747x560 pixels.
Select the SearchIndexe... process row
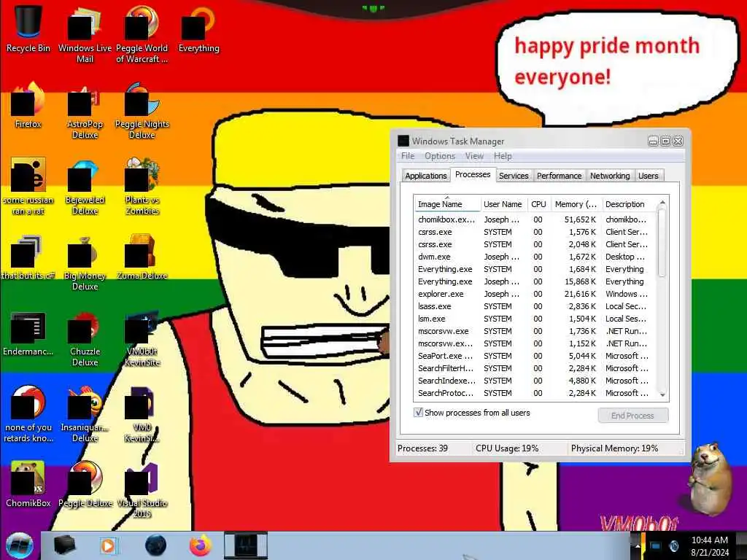coord(535,381)
